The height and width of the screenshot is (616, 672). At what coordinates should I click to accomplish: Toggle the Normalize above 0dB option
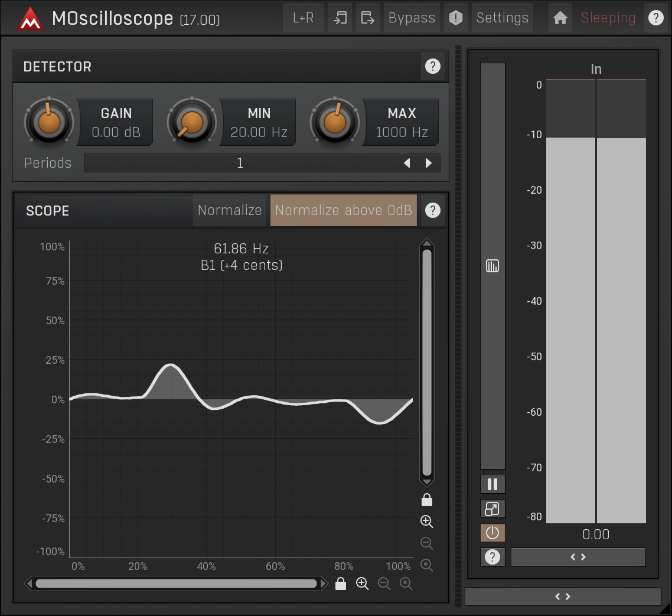tap(343, 210)
